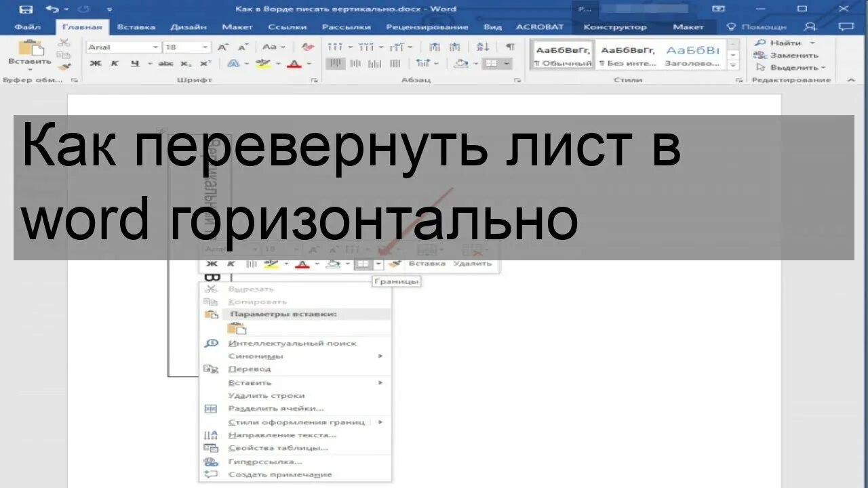
Task: Choose Свойства таблицы in context menu
Action: (x=278, y=448)
